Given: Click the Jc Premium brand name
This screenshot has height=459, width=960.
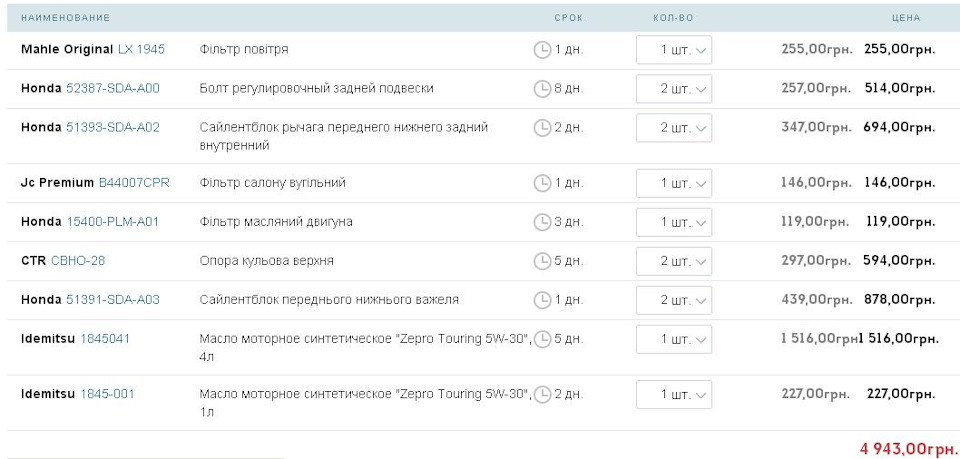Looking at the screenshot, I should tap(58, 182).
